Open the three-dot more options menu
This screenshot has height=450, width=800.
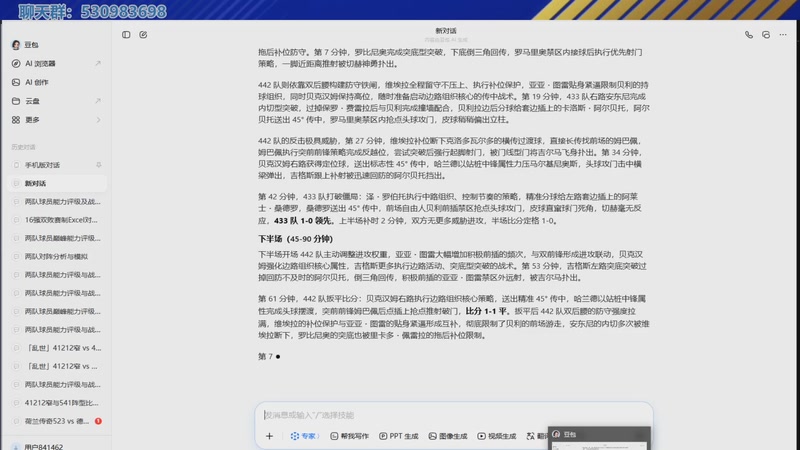[x=783, y=35]
